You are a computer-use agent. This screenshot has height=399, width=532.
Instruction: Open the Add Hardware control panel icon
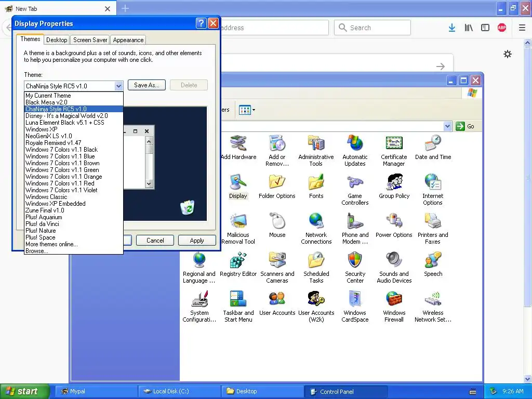tap(238, 147)
